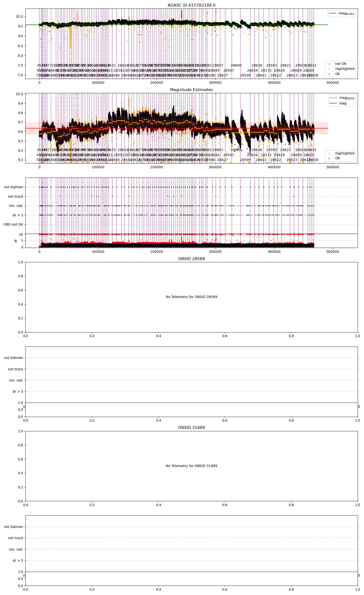
Task: Click OBSID label '28623' in Magnitude Estimates plot
Action: tap(292, 160)
